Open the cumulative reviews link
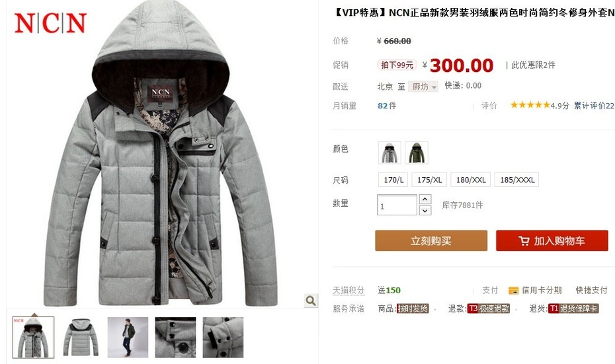The width and height of the screenshot is (615, 364). 594,106
